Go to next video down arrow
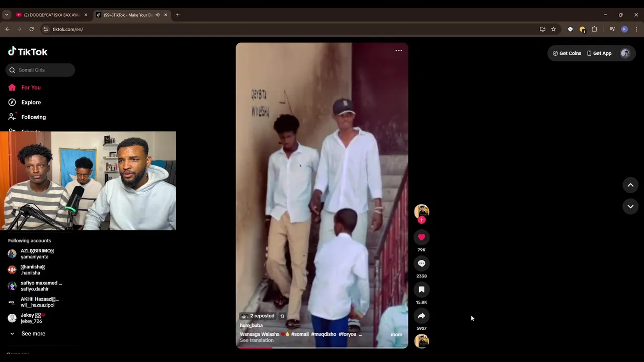Image resolution: width=644 pixels, height=362 pixels. (x=630, y=206)
